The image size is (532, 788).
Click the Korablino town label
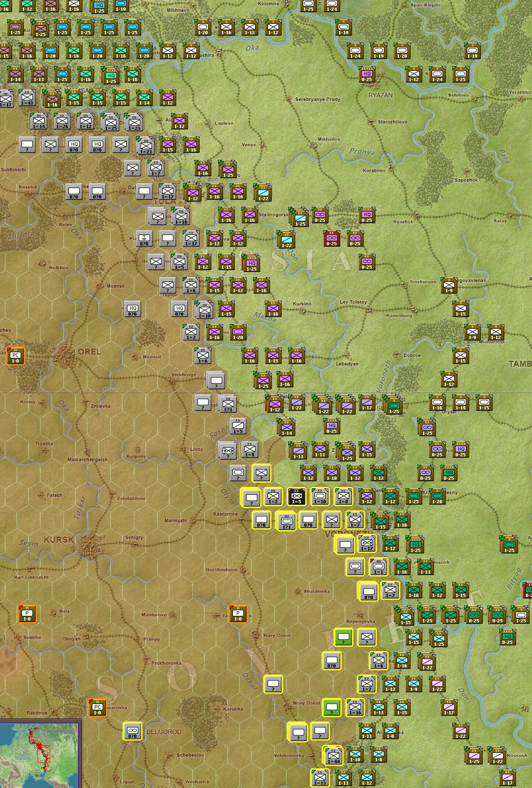(x=374, y=170)
